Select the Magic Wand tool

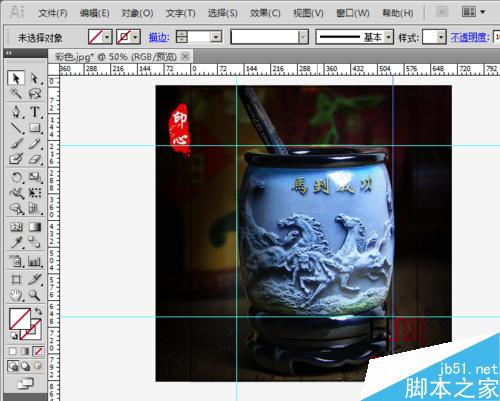click(15, 94)
